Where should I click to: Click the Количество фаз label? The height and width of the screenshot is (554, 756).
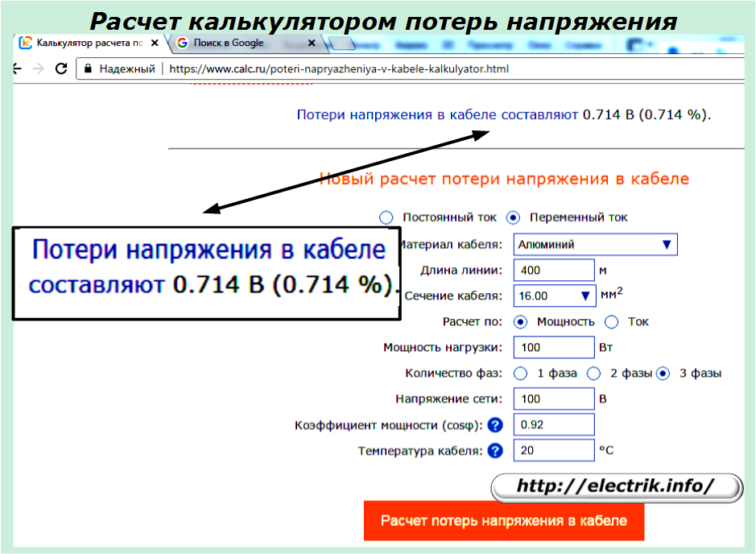tap(454, 373)
